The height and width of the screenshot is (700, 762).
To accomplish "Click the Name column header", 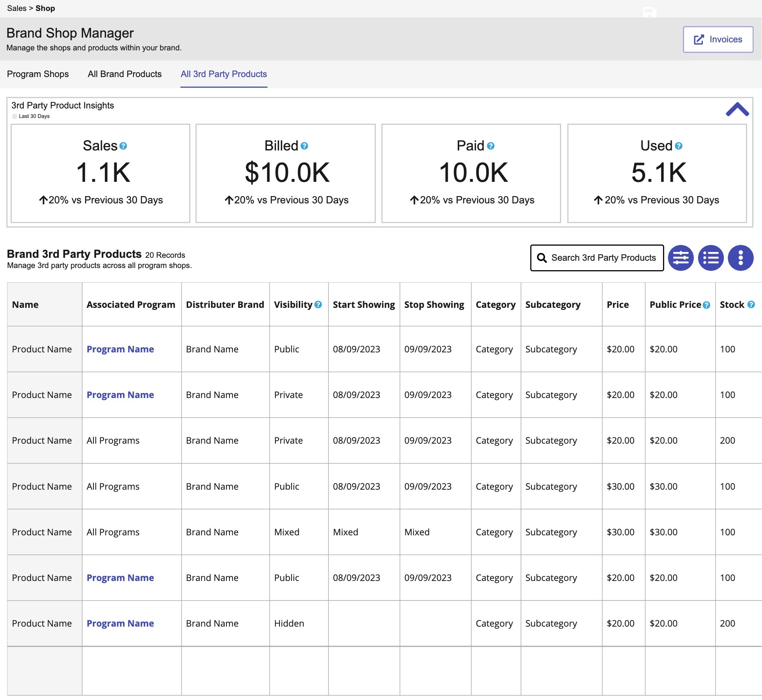I will 25,305.
